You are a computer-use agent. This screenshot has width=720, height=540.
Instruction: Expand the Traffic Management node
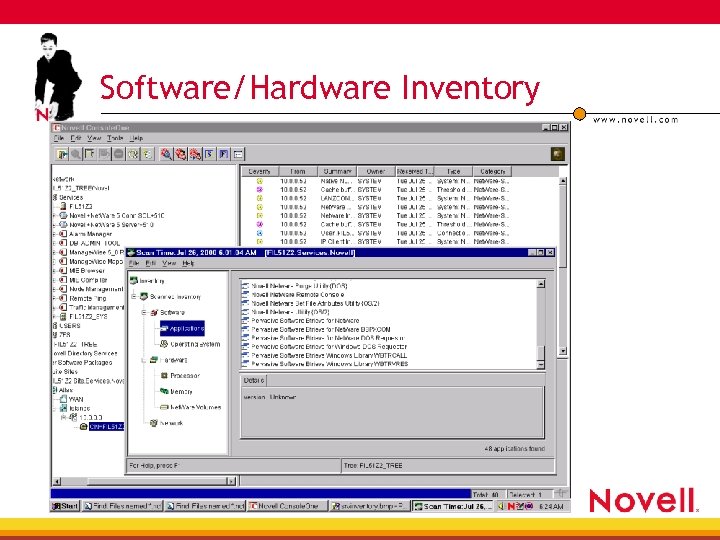55,307
